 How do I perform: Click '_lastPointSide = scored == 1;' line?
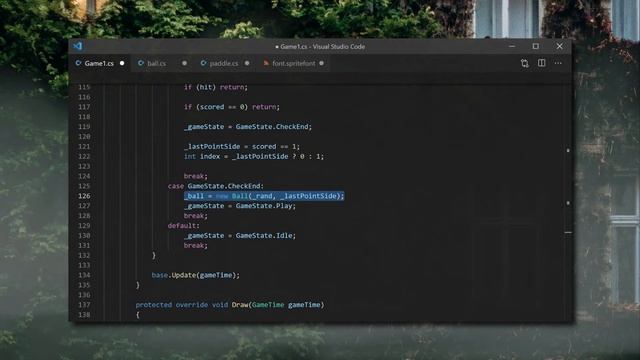pyautogui.click(x=242, y=146)
